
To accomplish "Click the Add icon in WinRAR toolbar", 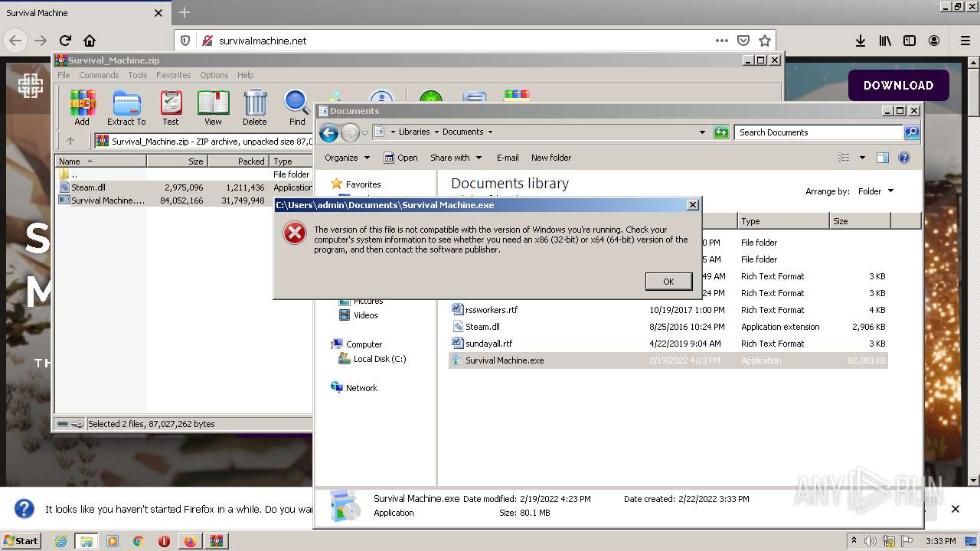I will click(x=82, y=107).
